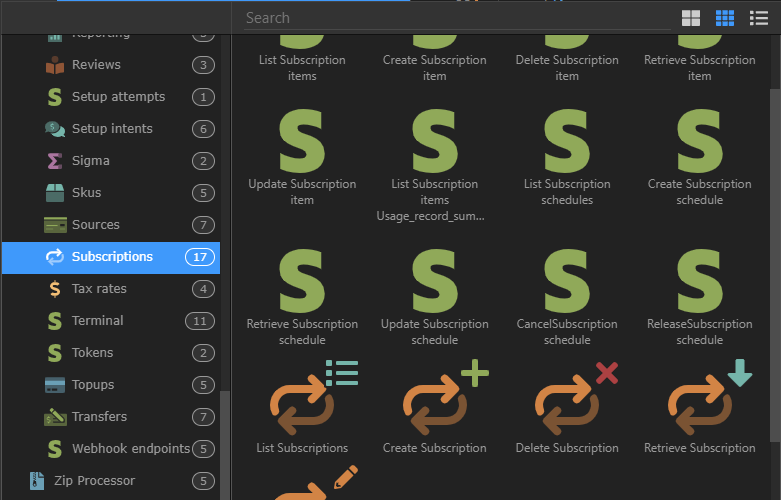The image size is (781, 500).
Task: Select the Subscriptions category label
Action: [x=112, y=256]
